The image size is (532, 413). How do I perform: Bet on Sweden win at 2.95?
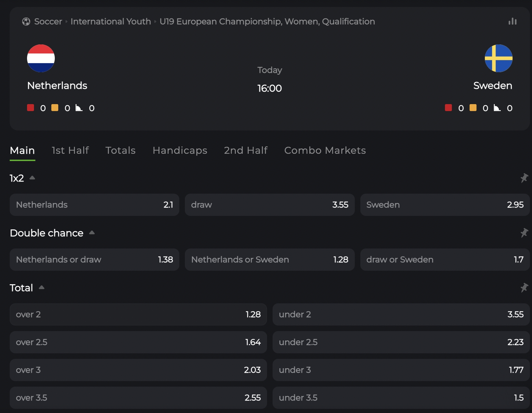tap(445, 205)
